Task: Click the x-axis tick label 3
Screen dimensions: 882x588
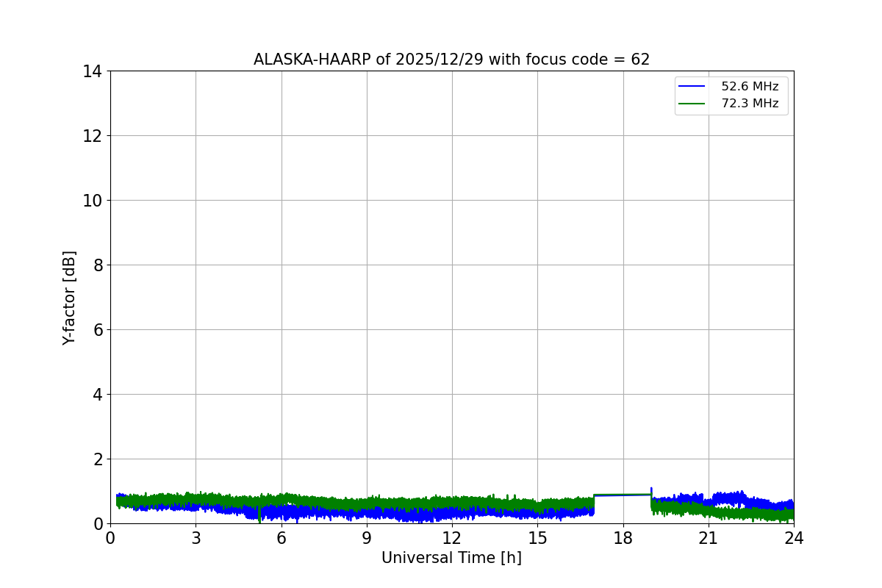Action: [196, 538]
